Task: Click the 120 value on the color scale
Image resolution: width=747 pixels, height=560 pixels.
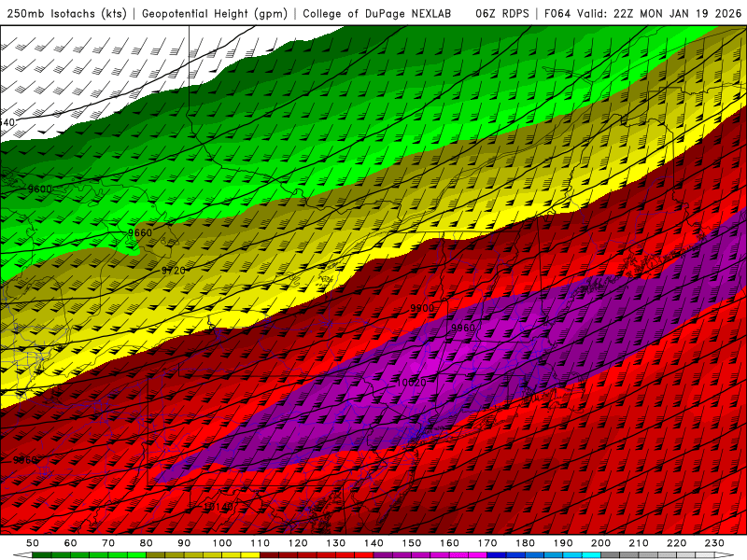Action: tap(298, 543)
